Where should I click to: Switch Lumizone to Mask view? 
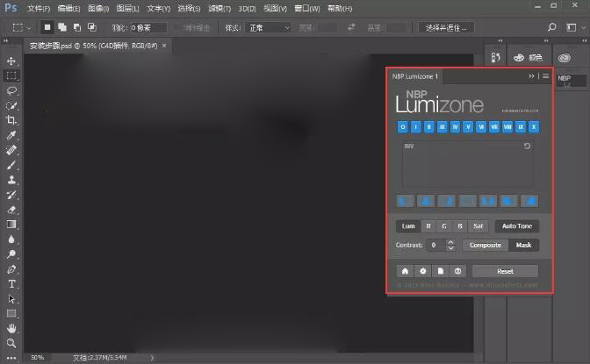click(x=523, y=246)
